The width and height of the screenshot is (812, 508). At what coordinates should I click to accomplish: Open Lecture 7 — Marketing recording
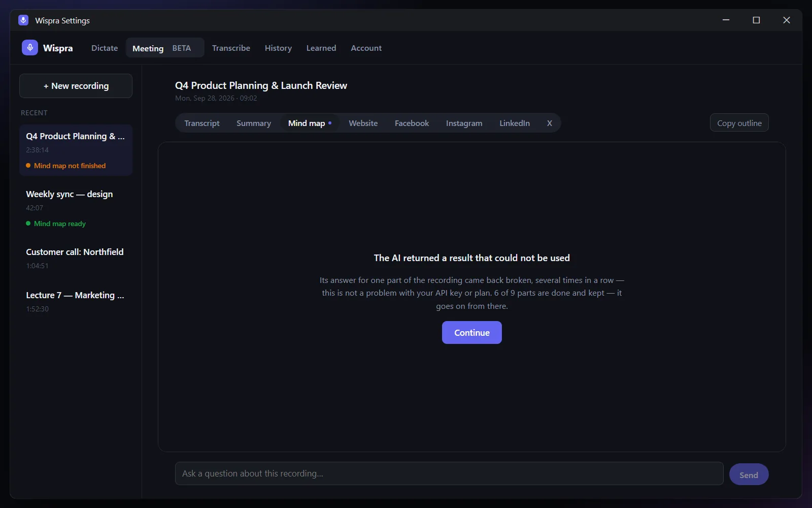coord(76,301)
